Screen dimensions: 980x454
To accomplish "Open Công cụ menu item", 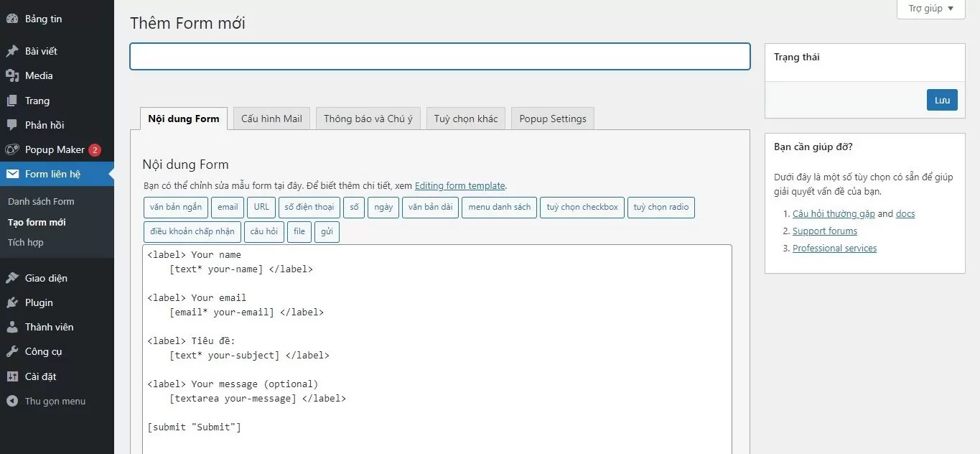I will coord(57,351).
